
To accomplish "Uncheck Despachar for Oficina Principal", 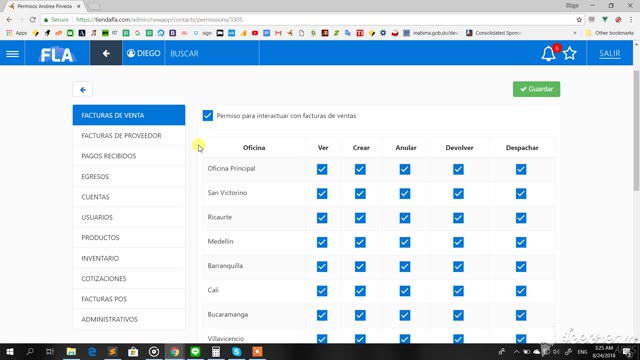I will click(x=521, y=169).
